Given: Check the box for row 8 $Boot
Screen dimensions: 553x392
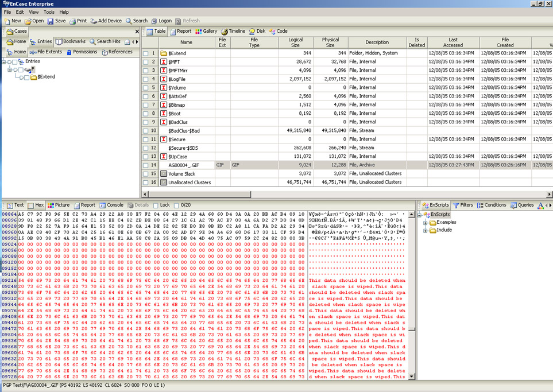Looking at the screenshot, I should click(x=146, y=114).
